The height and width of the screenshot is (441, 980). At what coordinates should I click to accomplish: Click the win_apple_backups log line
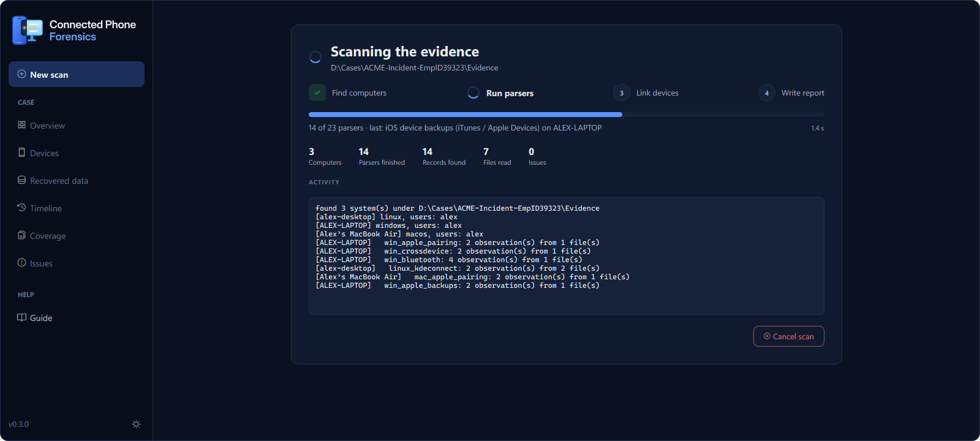point(458,285)
